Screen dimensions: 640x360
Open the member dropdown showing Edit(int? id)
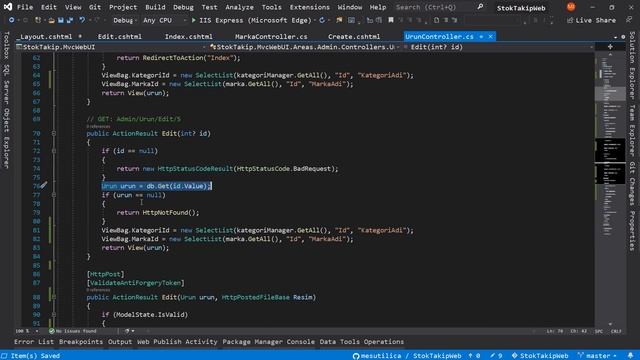pos(498,47)
